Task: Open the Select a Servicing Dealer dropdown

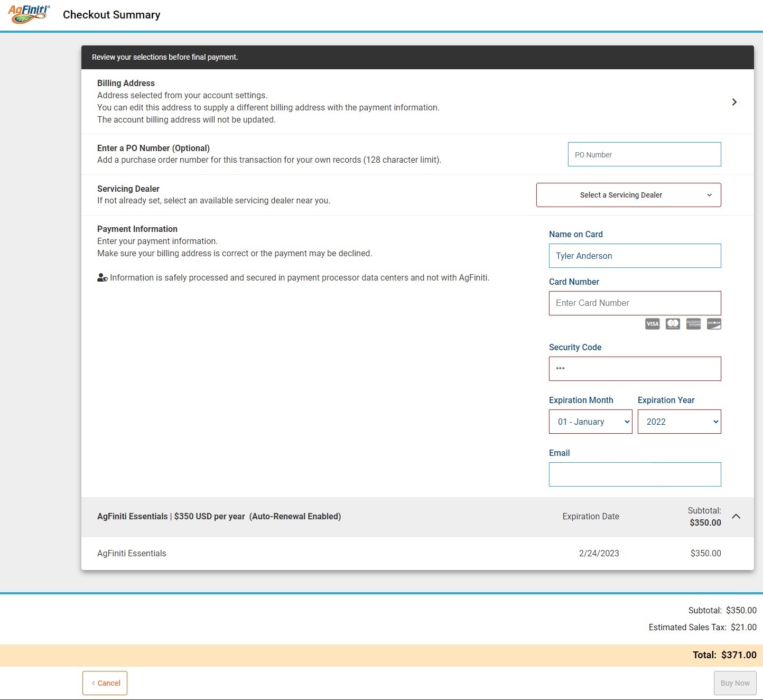Action: coord(629,195)
